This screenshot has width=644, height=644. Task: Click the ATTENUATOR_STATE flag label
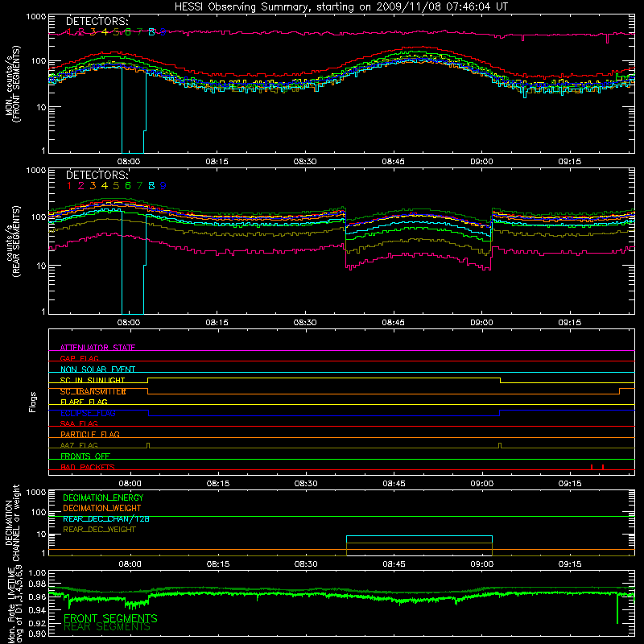[97, 348]
